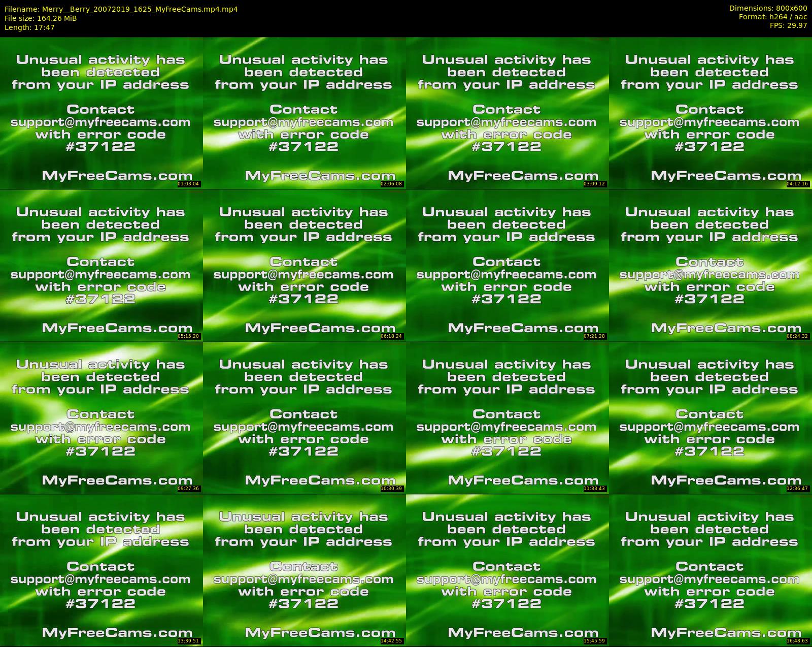The width and height of the screenshot is (812, 647).
Task: Click the frame captured at 16:48.63
Action: click(710, 570)
